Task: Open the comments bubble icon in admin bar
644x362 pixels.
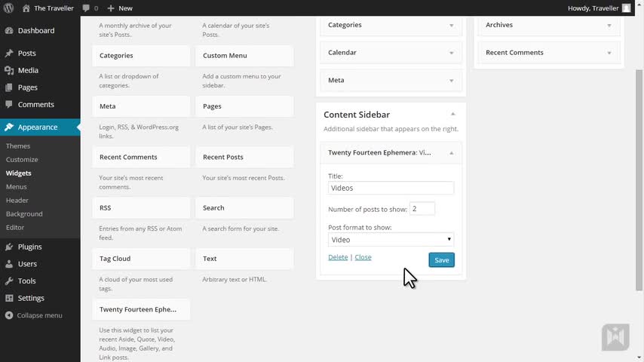Action: (x=86, y=8)
